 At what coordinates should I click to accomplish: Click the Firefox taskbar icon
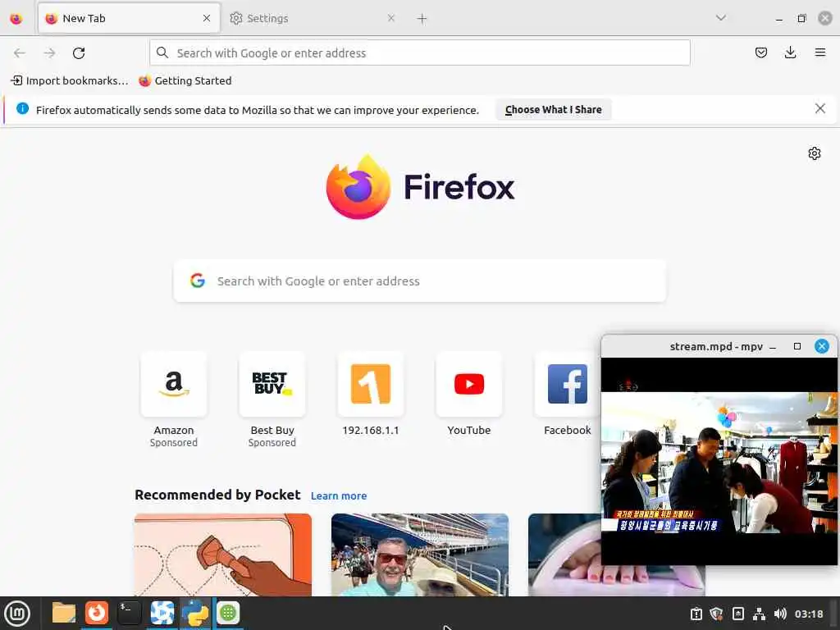click(x=97, y=612)
